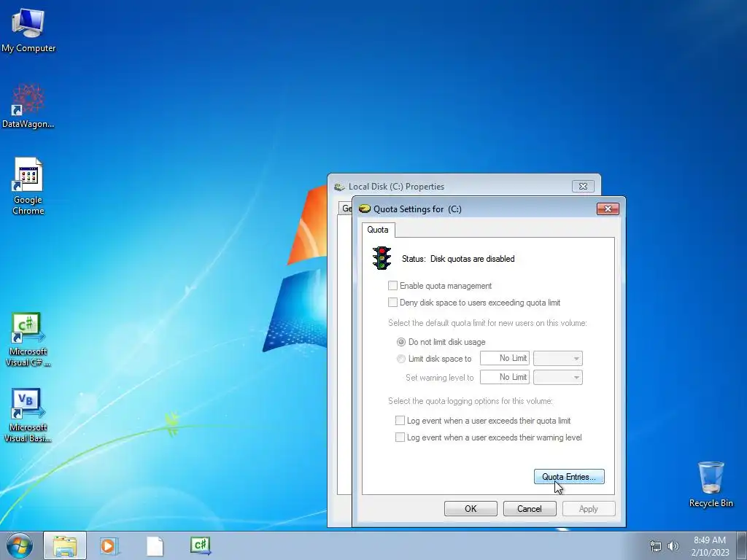This screenshot has width=747, height=560.
Task: Click the Local Disk Properties title icon
Action: [339, 187]
